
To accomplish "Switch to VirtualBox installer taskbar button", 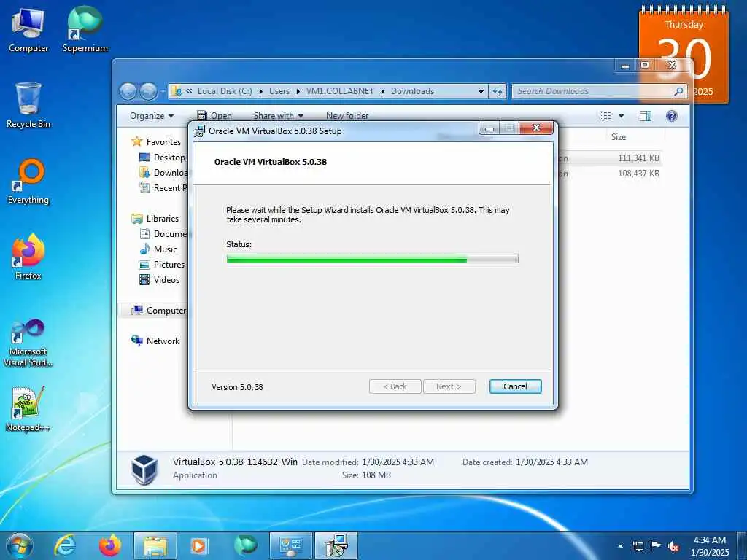I will click(x=336, y=545).
